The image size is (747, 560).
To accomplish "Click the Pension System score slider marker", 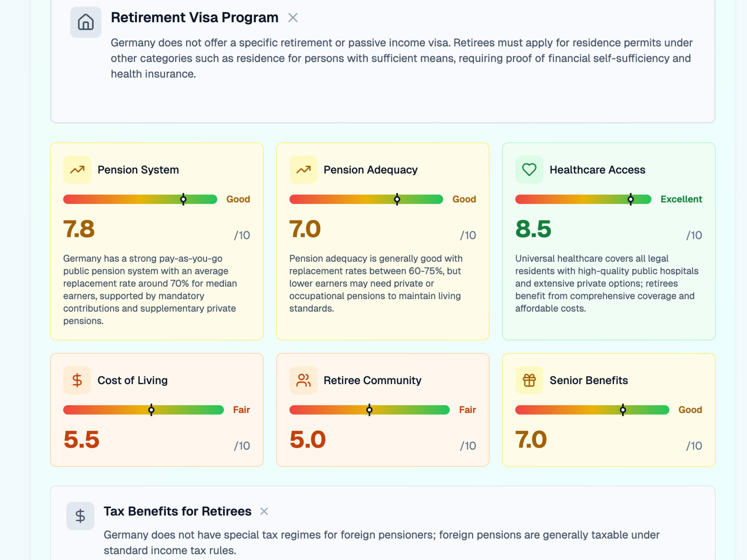I will [183, 199].
